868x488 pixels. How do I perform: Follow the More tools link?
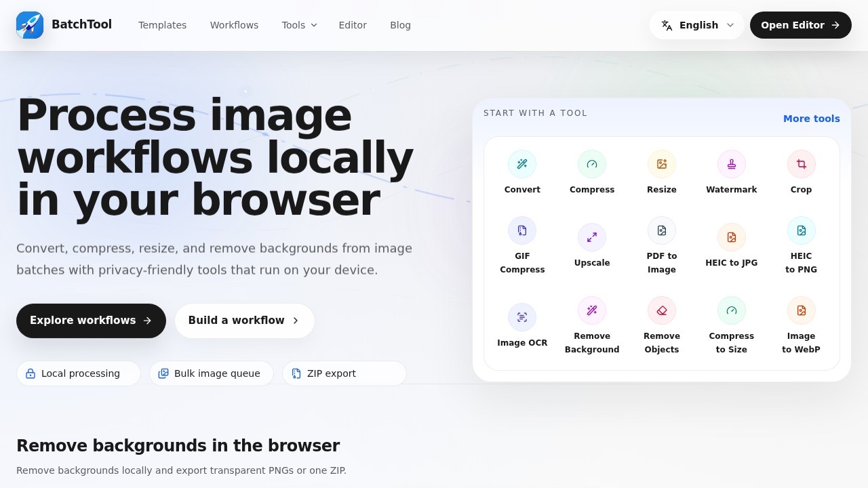(812, 119)
